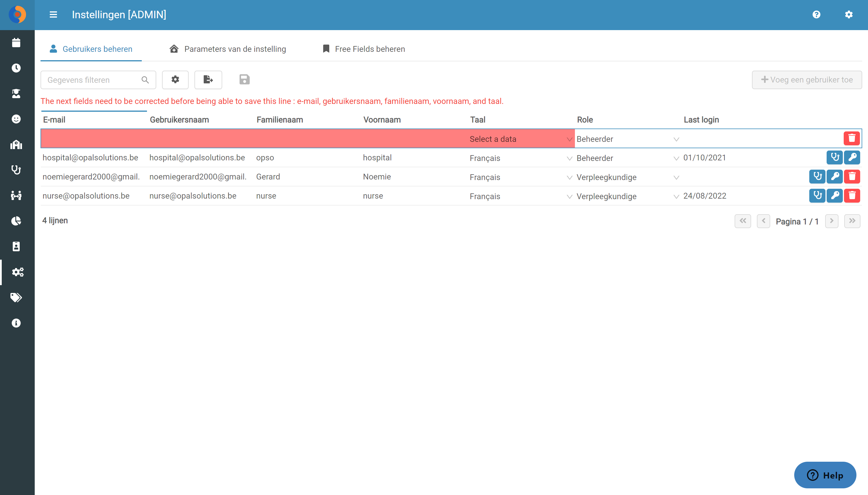Click the Taal column header
The image size is (868, 495).
(x=478, y=120)
